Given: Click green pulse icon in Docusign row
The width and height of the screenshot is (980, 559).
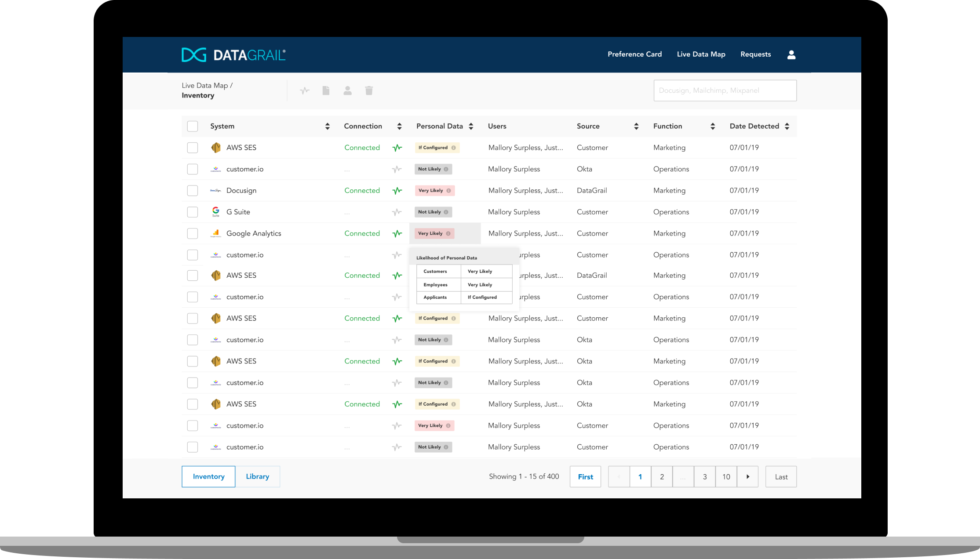Looking at the screenshot, I should point(397,191).
